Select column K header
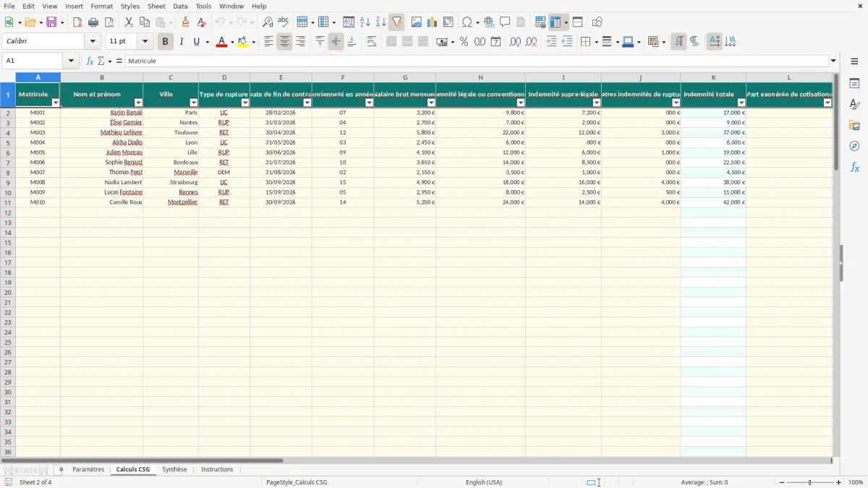This screenshot has height=488, width=868. pos(713,77)
